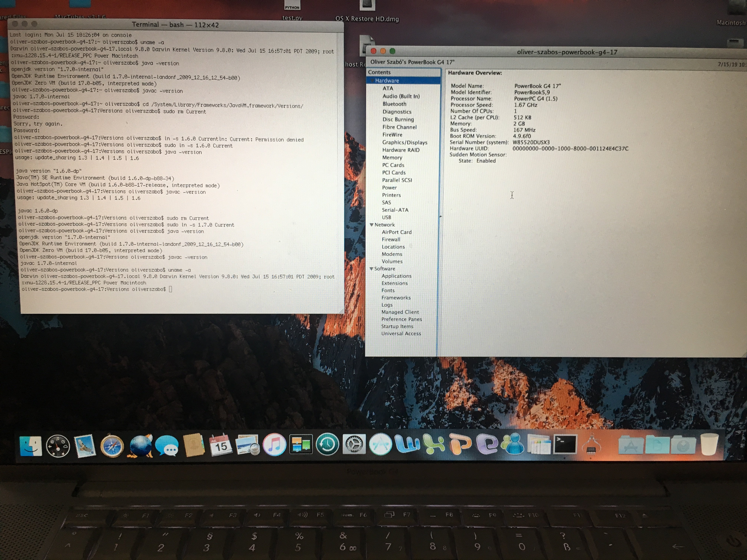This screenshot has height=560, width=747.
Task: Open the Trash in the Dock
Action: [x=709, y=444]
